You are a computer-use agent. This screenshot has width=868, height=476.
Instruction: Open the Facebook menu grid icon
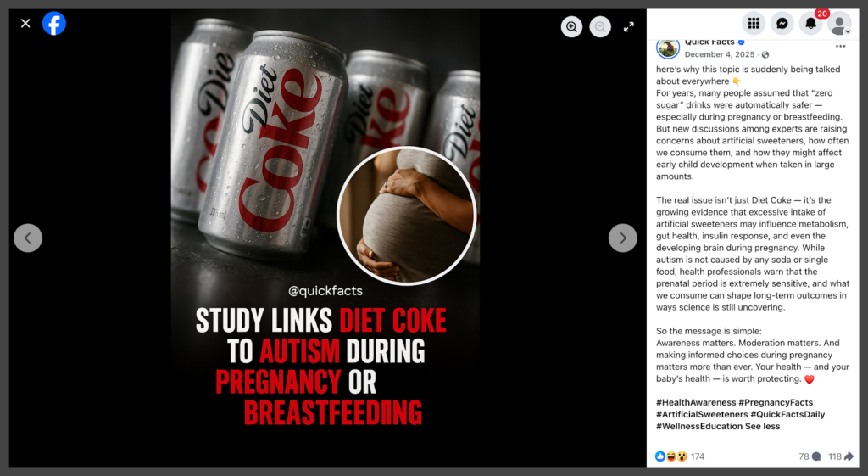click(754, 24)
